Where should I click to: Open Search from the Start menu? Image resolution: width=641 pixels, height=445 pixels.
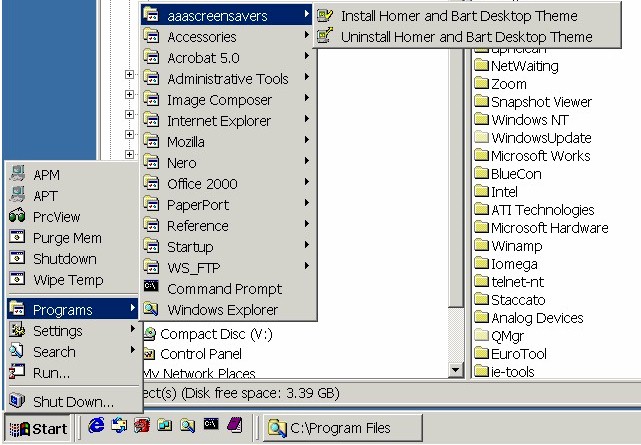72,352
